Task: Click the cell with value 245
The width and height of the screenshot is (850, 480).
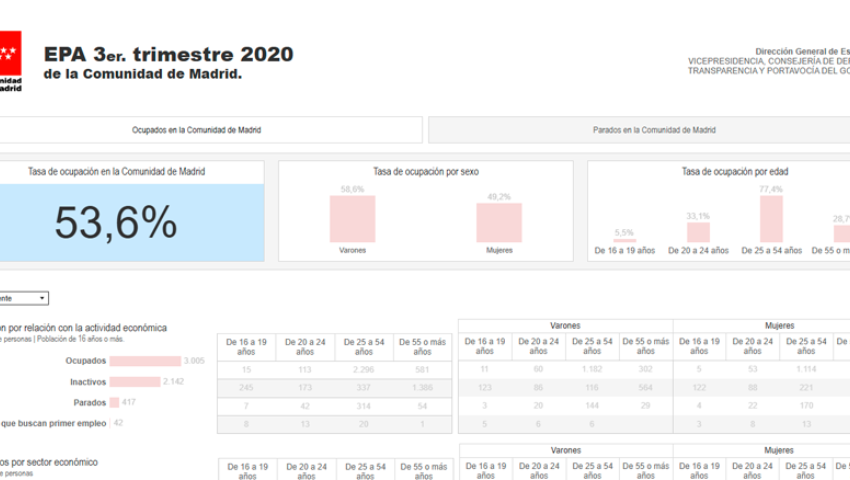Action: coord(246,388)
